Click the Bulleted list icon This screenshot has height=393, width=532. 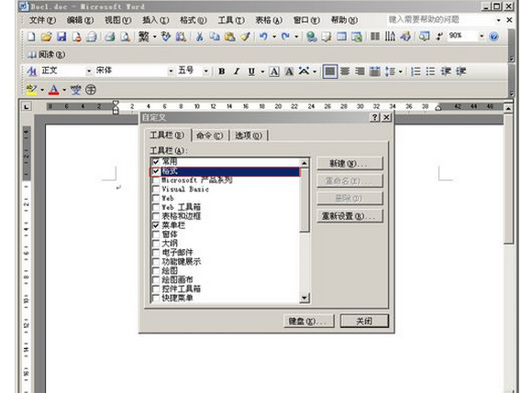pyautogui.click(x=430, y=71)
